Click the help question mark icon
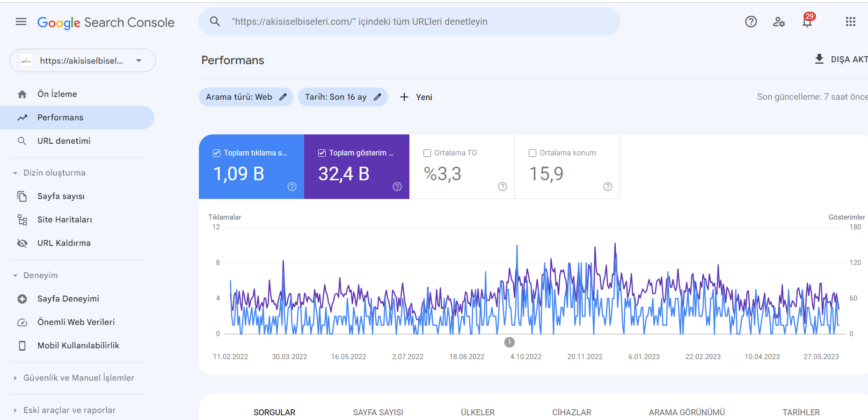This screenshot has height=420, width=868. click(751, 22)
